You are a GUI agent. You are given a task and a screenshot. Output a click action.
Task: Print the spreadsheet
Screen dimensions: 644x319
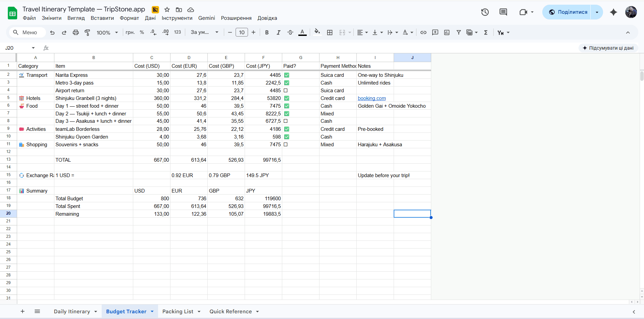coord(76,33)
